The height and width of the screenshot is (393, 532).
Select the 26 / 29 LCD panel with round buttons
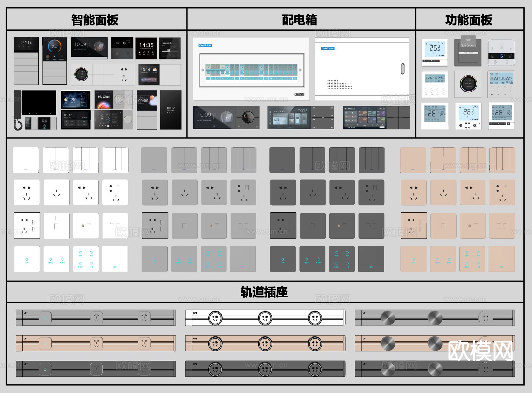[x=435, y=84]
